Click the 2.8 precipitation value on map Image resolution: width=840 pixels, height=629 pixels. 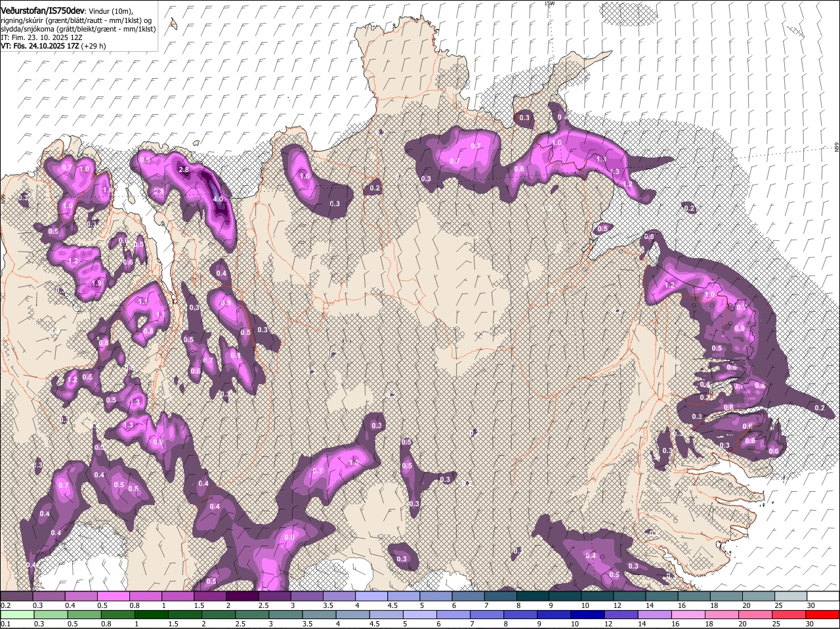pos(184,170)
